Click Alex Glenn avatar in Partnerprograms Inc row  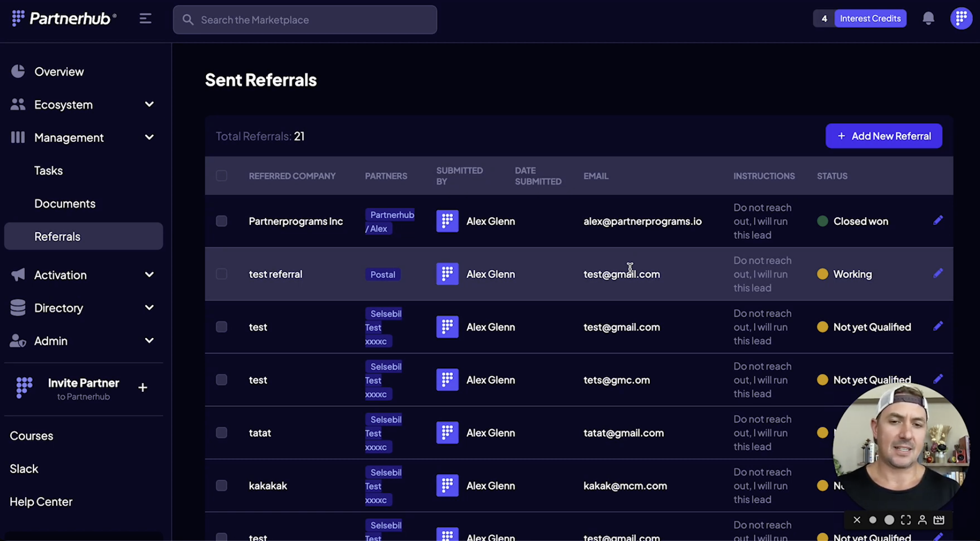click(x=447, y=221)
